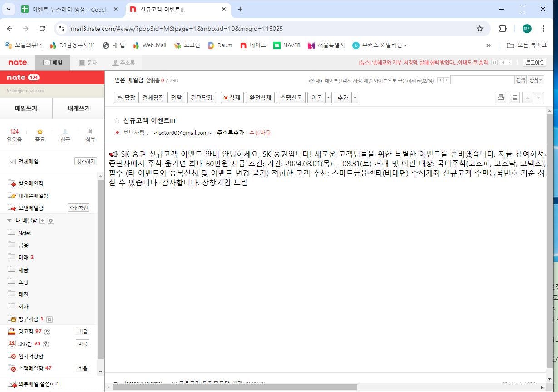Show the next notice in the 안내 bar
Viewport: 558px width, 392px height.
[x=446, y=80]
